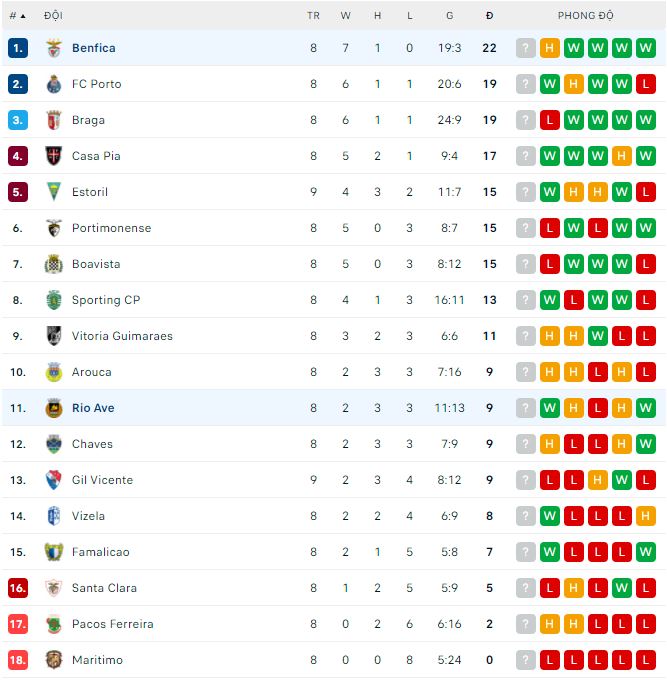Click Benfica's orange H draw form badge

pos(550,48)
